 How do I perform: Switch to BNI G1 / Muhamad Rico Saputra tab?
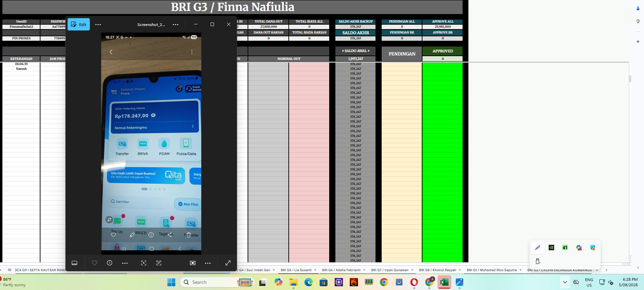point(491,270)
